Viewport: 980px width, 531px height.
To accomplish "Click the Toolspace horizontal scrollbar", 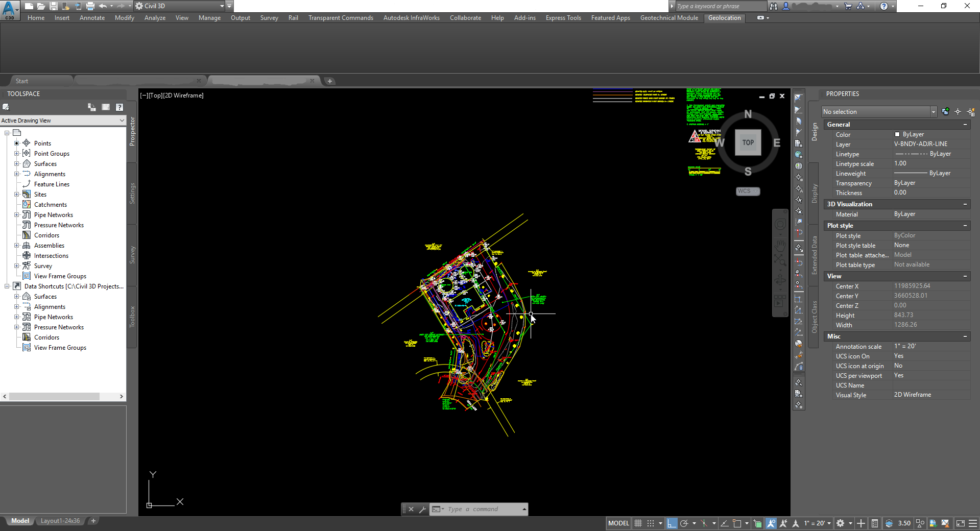I will tap(63, 396).
